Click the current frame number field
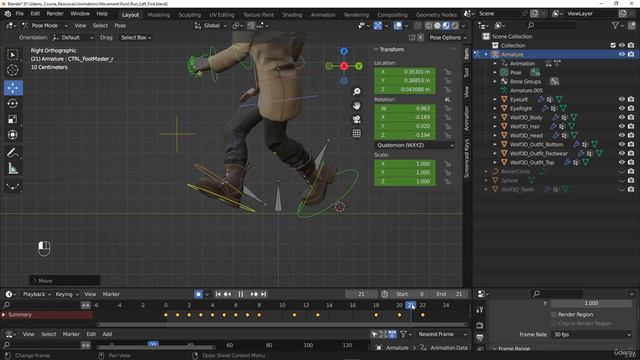Screen dimensions: 640x360 361,294
